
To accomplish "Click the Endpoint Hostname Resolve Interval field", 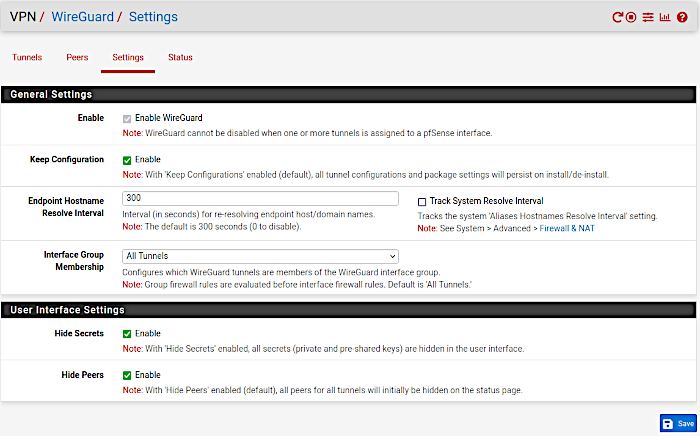I will point(260,198).
